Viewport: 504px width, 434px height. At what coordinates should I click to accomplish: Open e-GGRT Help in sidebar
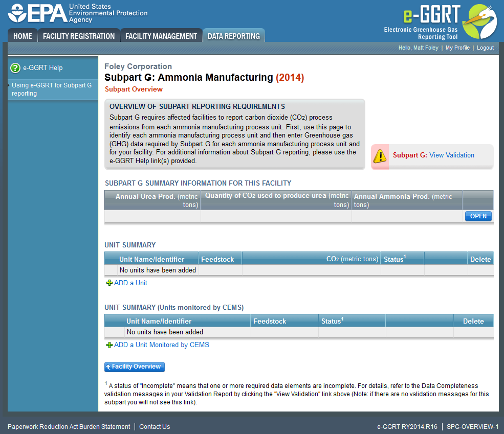tap(43, 67)
